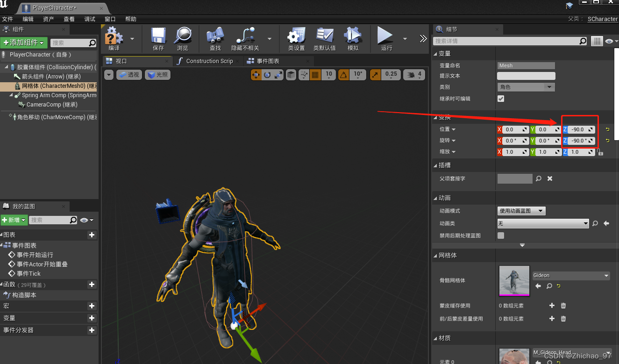Image resolution: width=619 pixels, height=364 pixels.
Task: Toggle the world/local coordinate system icon
Action: click(x=304, y=74)
